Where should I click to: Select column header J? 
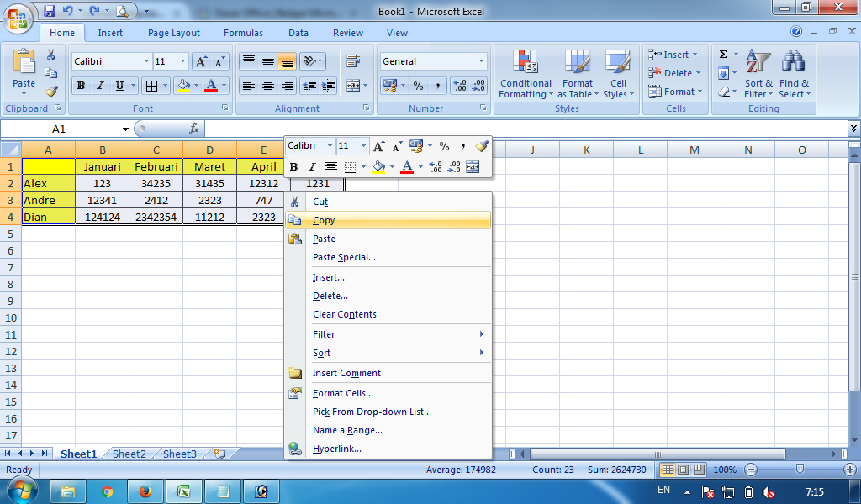coord(532,150)
